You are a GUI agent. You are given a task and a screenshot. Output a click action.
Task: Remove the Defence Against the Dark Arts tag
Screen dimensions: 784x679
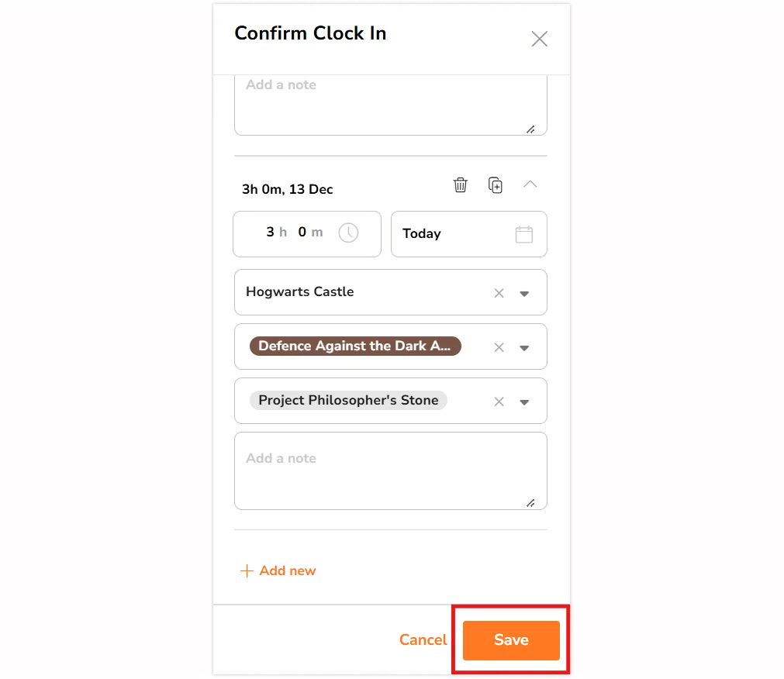tap(499, 348)
